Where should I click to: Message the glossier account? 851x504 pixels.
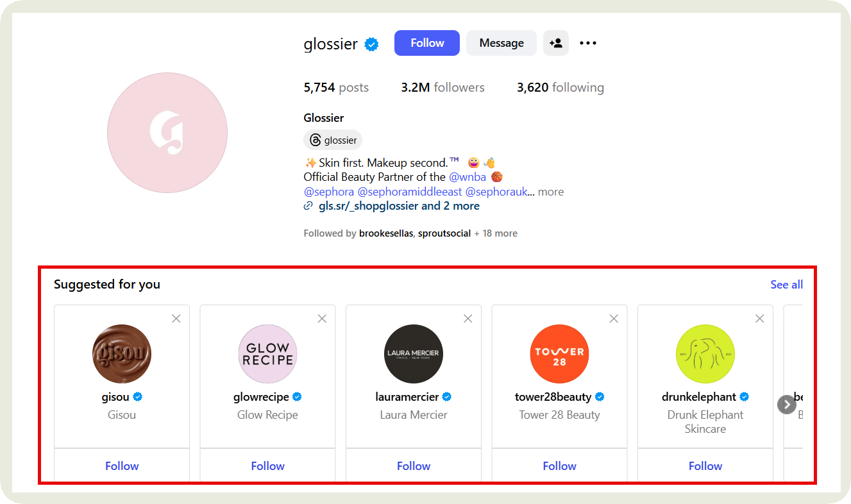[x=501, y=43]
